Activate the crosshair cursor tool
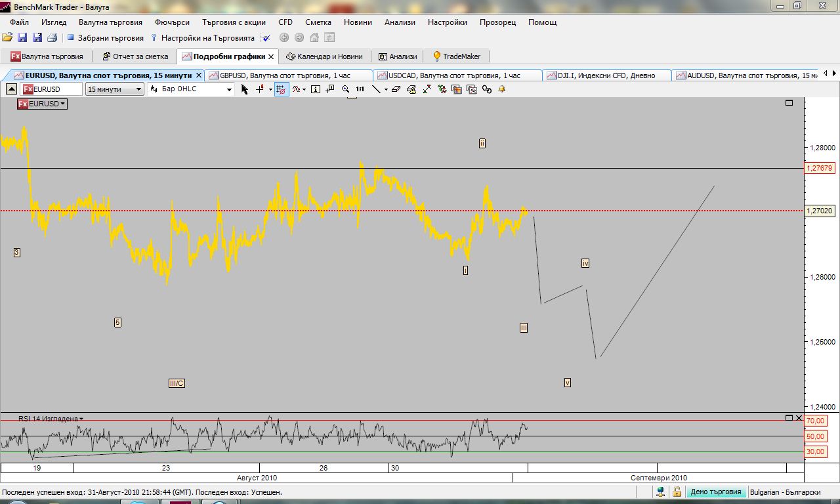Viewport: 840px width, 504px height. [x=261, y=89]
